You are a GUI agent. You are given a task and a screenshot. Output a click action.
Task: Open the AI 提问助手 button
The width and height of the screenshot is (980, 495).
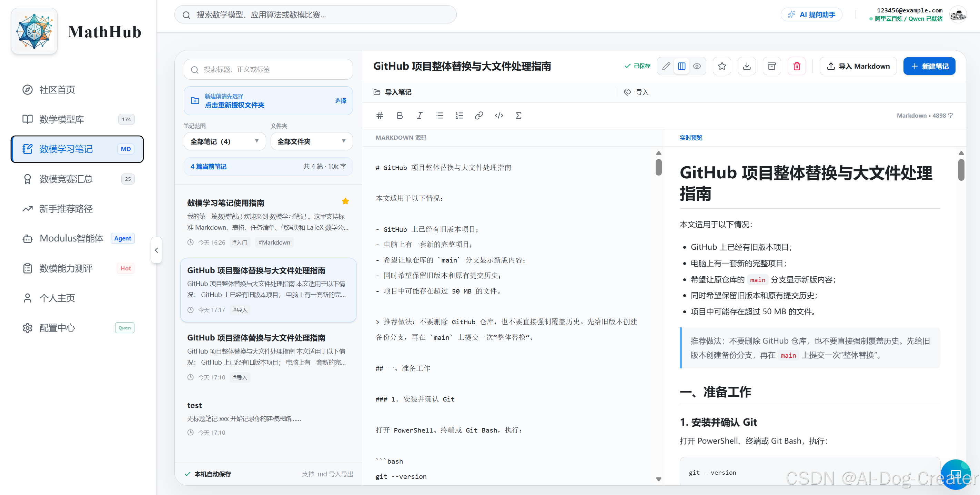(x=811, y=14)
